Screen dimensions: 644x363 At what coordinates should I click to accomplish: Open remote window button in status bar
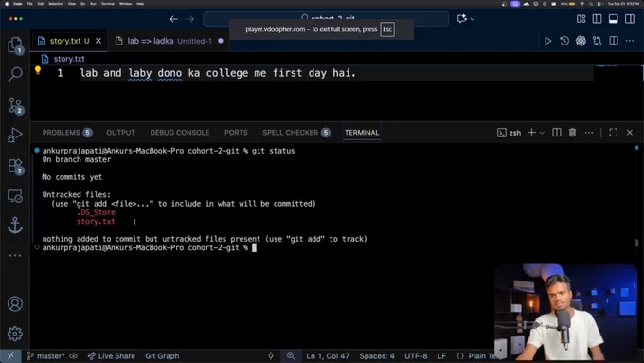click(10, 356)
